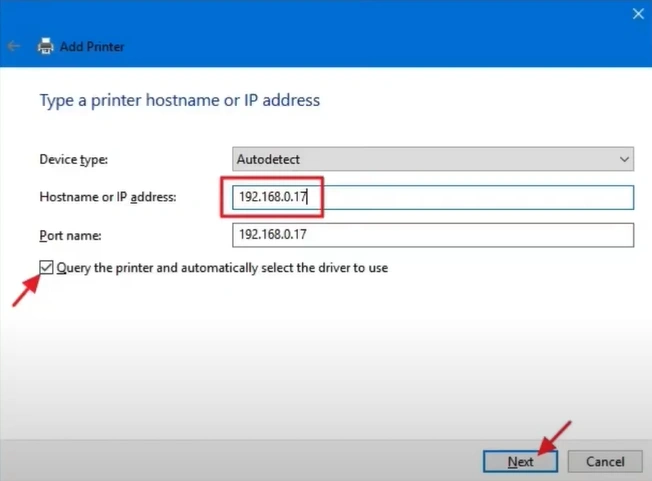Click the printer icon beside Add Printer

45,47
